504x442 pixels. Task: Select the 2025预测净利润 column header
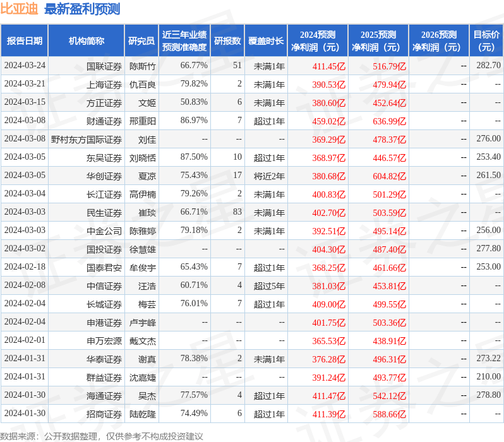point(378,41)
